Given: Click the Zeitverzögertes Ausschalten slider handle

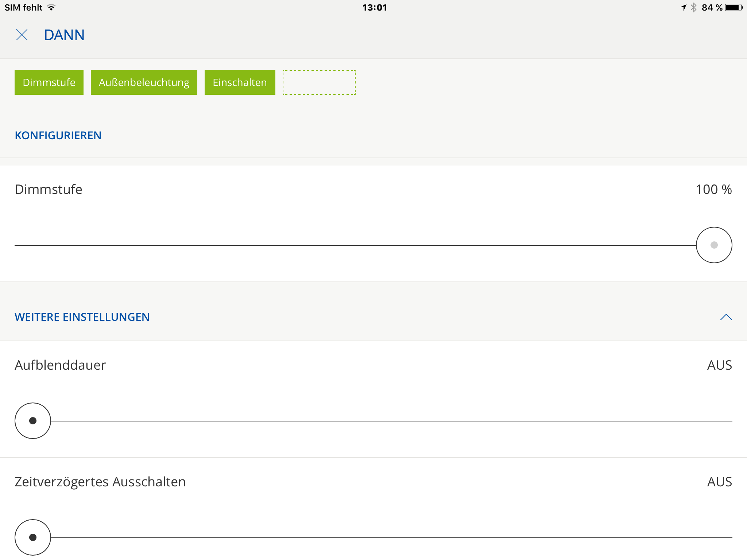Looking at the screenshot, I should point(33,537).
